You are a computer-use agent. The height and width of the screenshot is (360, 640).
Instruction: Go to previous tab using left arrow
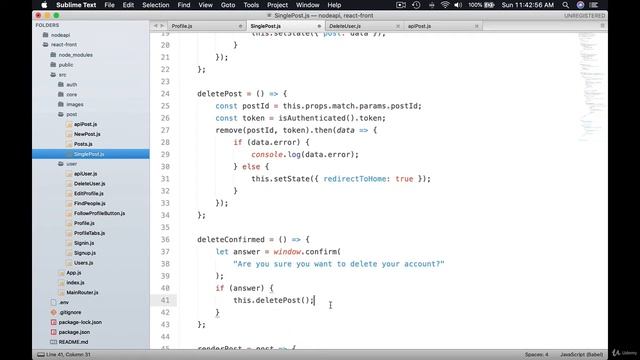click(155, 26)
